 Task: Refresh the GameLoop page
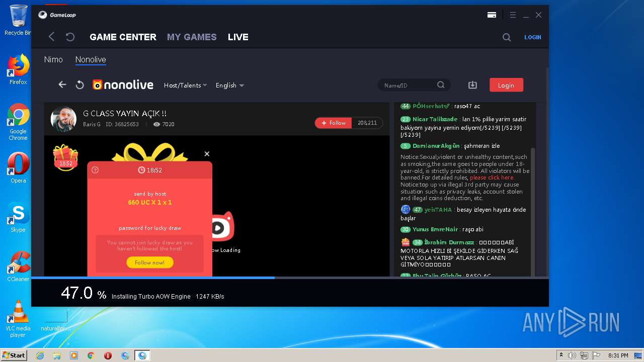pos(70,37)
